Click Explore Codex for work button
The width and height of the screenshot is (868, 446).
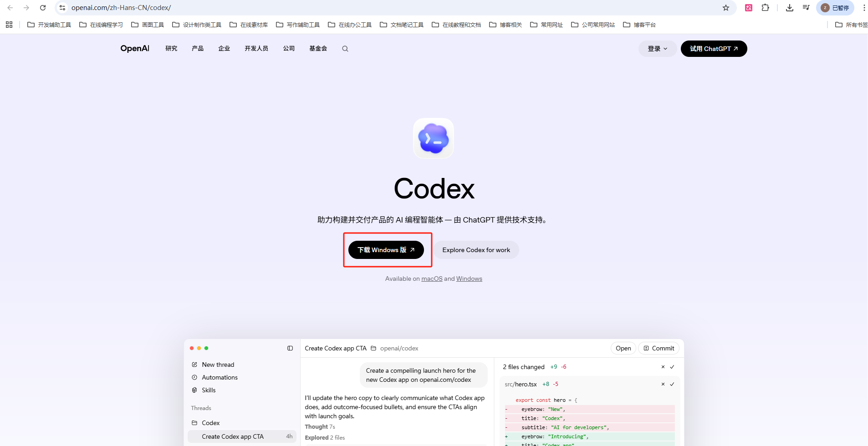pyautogui.click(x=476, y=250)
